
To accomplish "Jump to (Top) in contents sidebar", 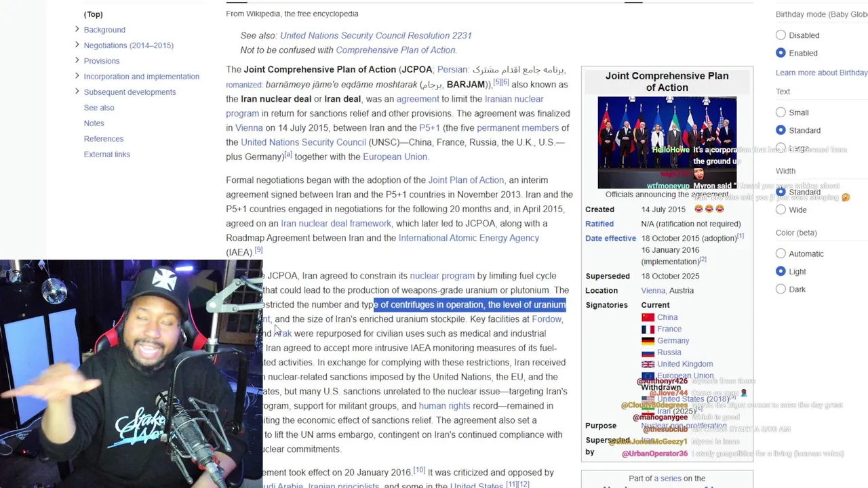I will [x=94, y=14].
